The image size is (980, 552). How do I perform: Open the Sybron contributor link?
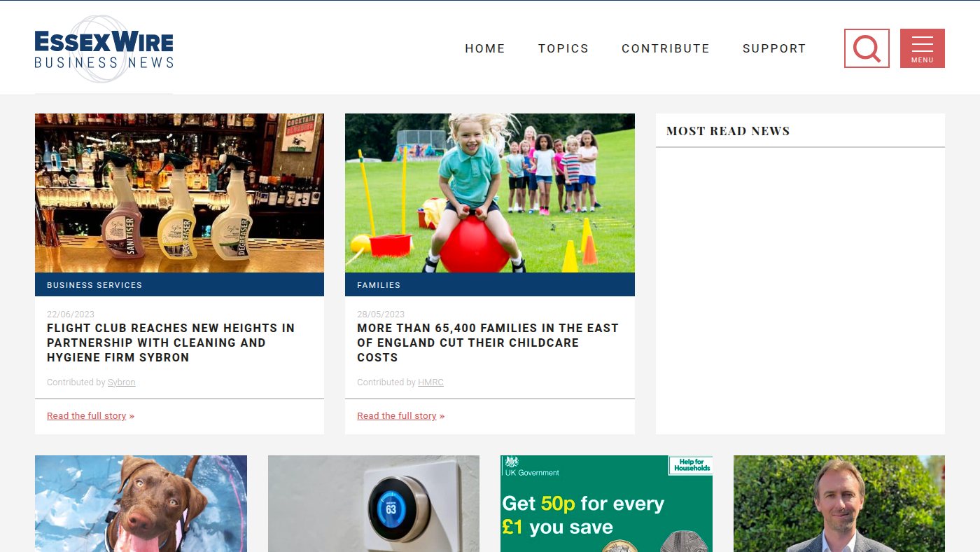click(x=121, y=382)
